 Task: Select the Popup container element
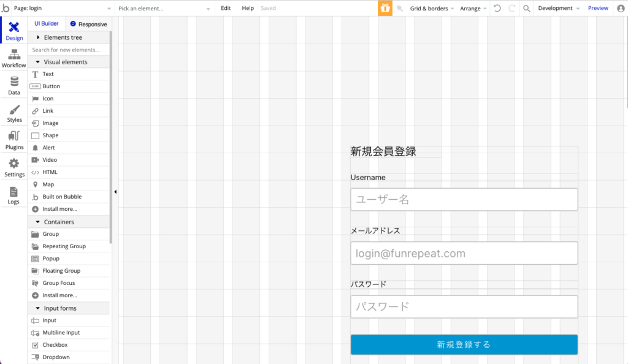(x=69, y=259)
